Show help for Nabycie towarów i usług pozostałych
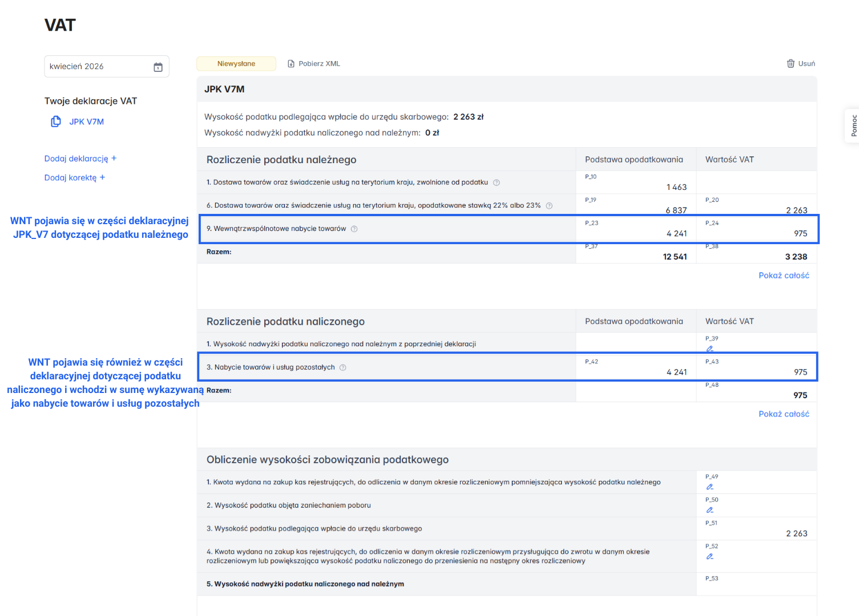This screenshot has height=616, width=859. (x=343, y=367)
